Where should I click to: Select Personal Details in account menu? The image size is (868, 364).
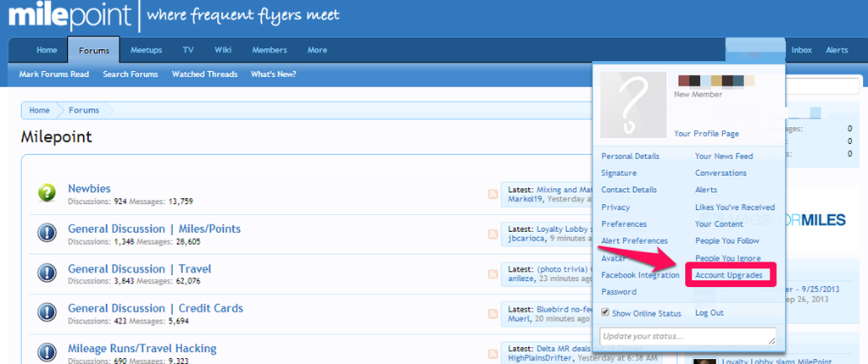631,156
